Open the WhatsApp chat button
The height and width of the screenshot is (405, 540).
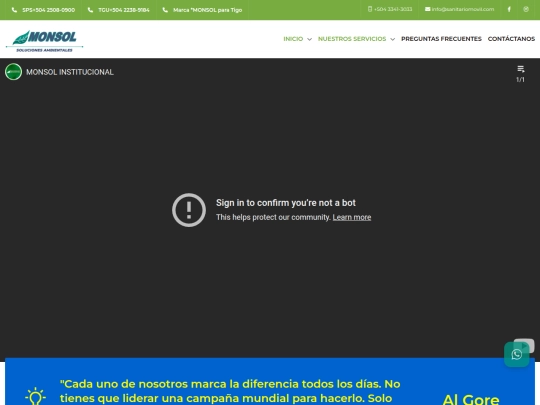tap(517, 354)
